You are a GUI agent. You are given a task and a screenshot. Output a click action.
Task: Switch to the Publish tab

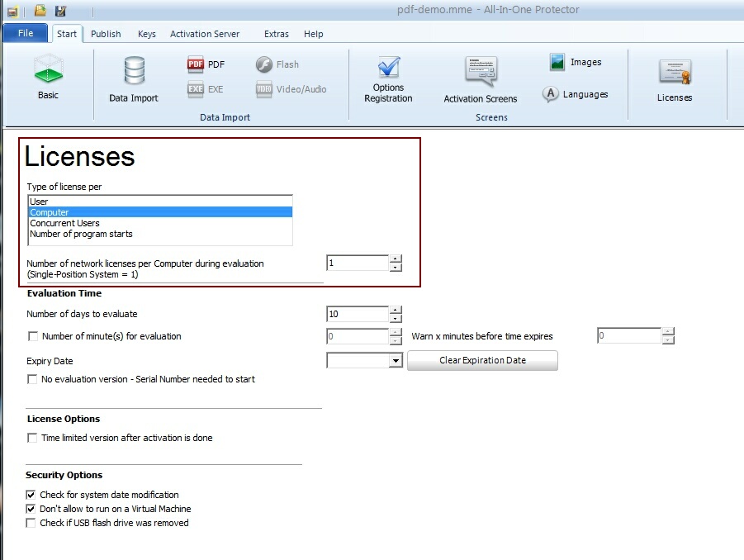coord(106,34)
